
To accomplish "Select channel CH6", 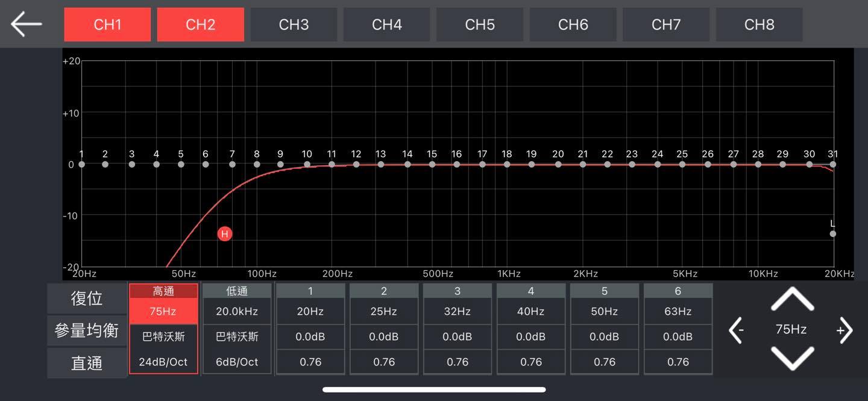I will [x=573, y=24].
